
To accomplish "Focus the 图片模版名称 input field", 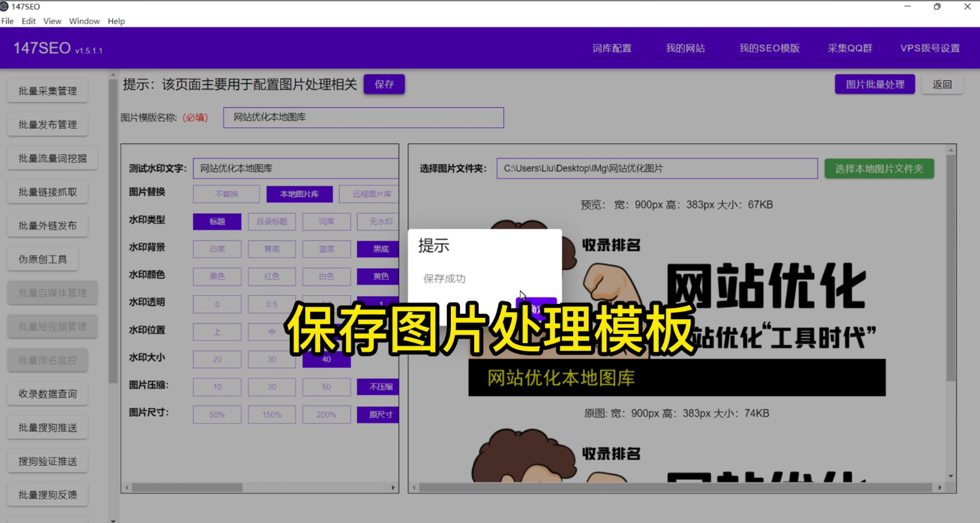I will [364, 117].
